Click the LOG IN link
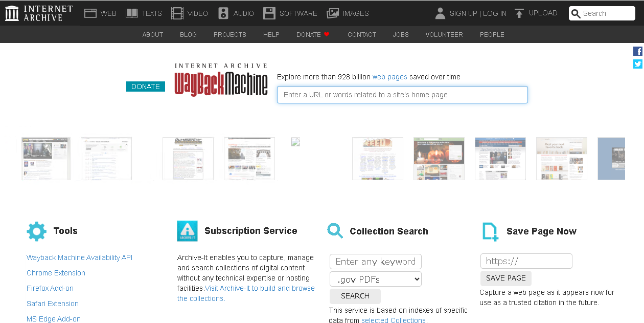644x323 pixels. (495, 13)
